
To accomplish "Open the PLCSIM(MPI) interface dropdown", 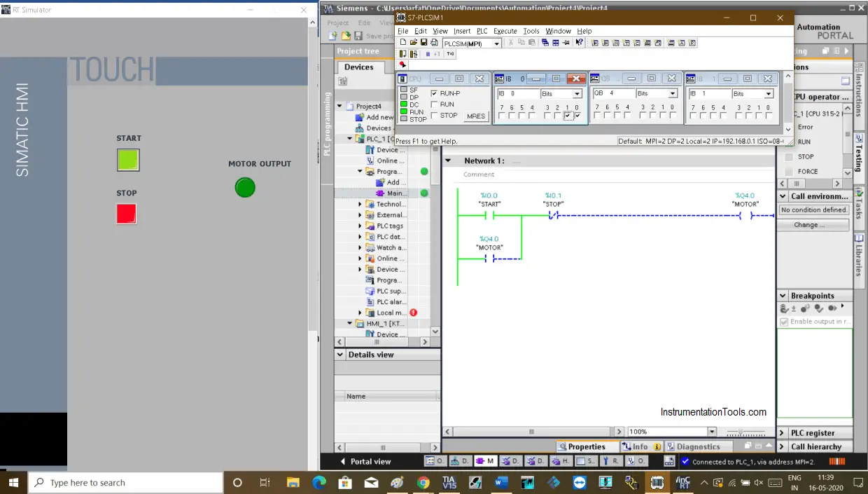I will [x=497, y=43].
